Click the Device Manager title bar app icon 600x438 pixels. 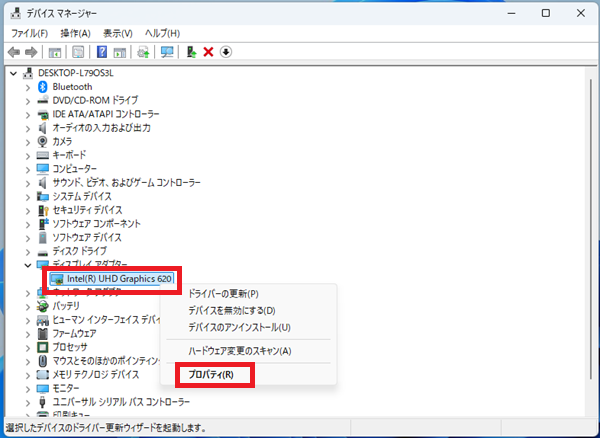tap(16, 13)
